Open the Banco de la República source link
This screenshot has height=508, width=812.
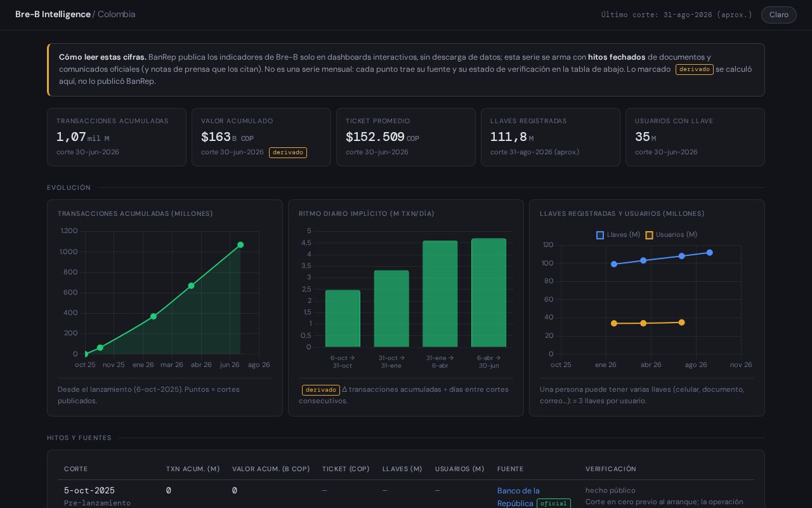(518, 497)
